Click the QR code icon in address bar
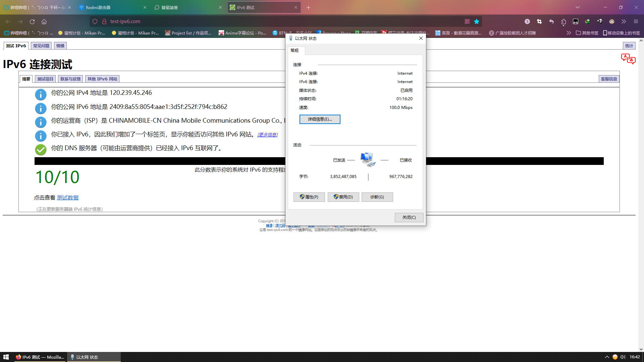 pyautogui.click(x=467, y=21)
